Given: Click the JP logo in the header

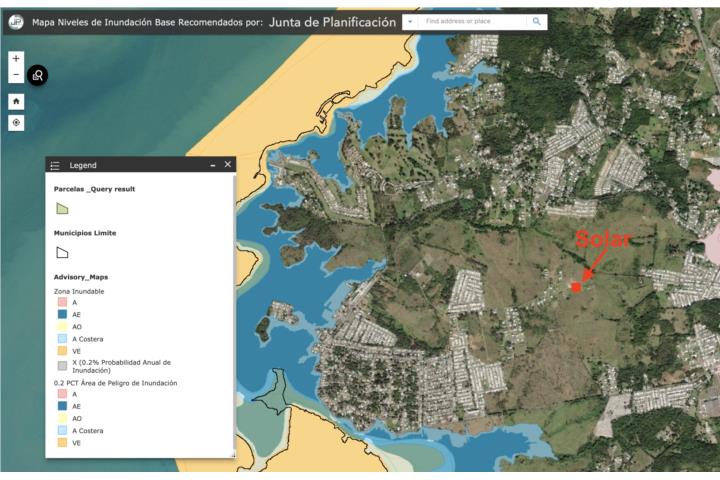Looking at the screenshot, I should coord(15,21).
